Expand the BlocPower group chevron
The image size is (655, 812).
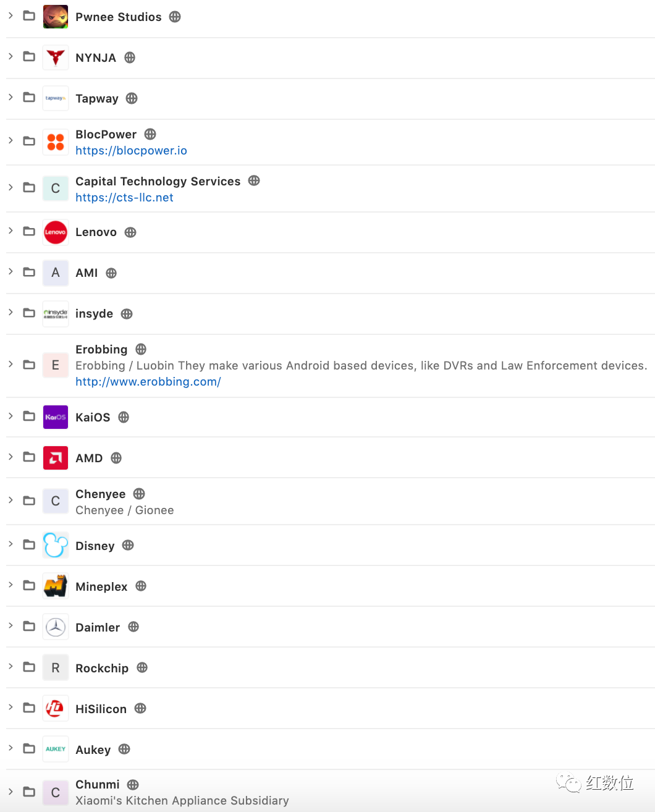point(11,141)
